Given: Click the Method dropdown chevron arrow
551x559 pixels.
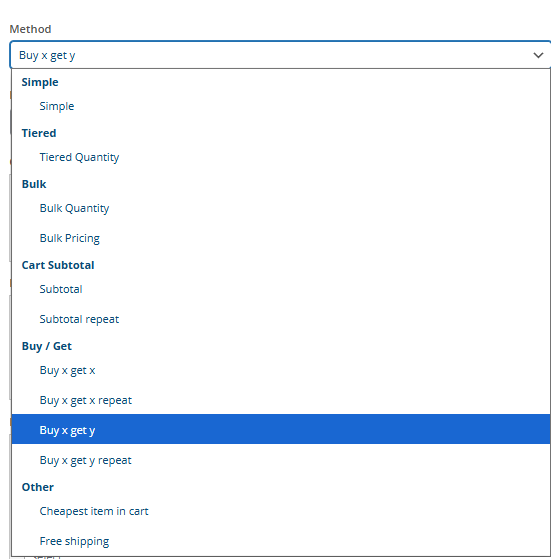Looking at the screenshot, I should tap(538, 55).
